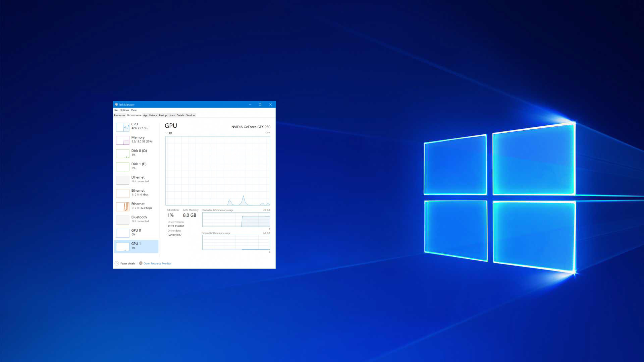The height and width of the screenshot is (362, 644).
Task: Select Disk 1 (E:) graph entry
Action: [122, 167]
